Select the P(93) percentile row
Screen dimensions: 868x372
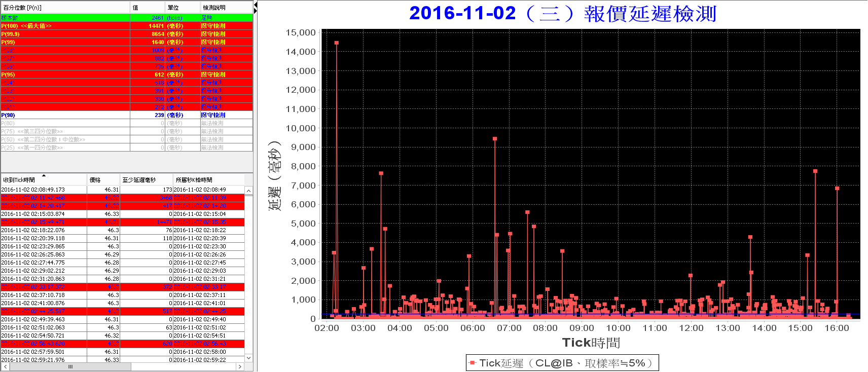(x=127, y=91)
